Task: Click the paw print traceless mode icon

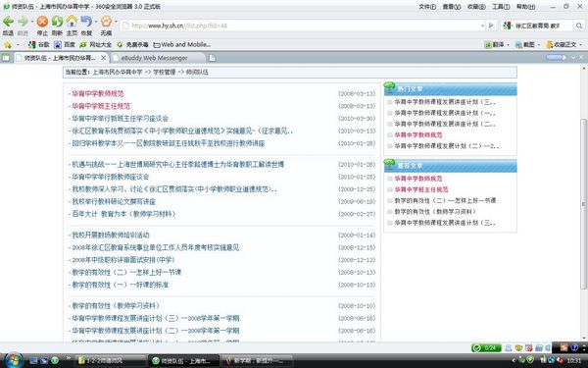Action: click(x=106, y=21)
